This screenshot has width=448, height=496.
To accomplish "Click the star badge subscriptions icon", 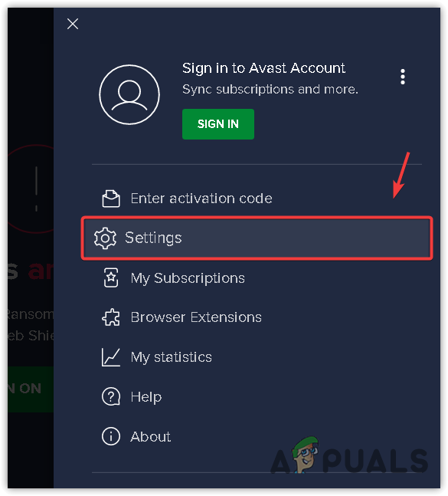I will click(111, 278).
